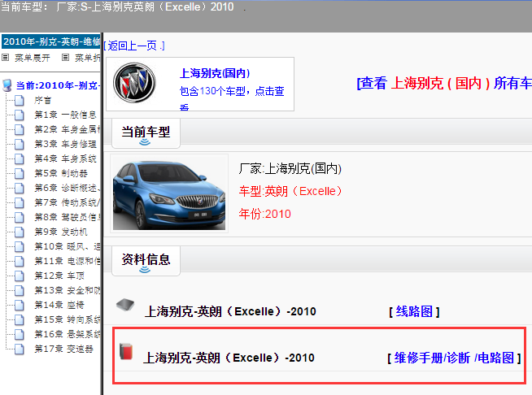Image resolution: width=532 pixels, height=395 pixels.
Task: Open 序言 chapter in tree
Action: pos(43,100)
